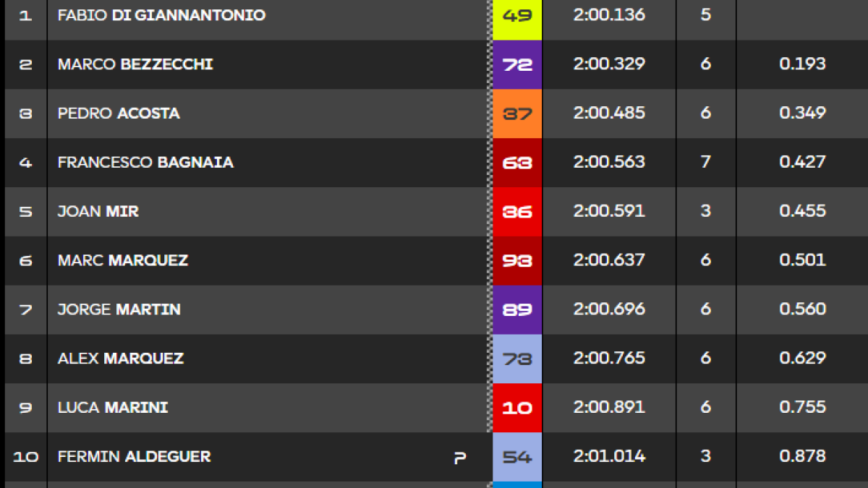Click Alex Marquez's lap time 2:00.765
The image size is (868, 488).
point(609,359)
